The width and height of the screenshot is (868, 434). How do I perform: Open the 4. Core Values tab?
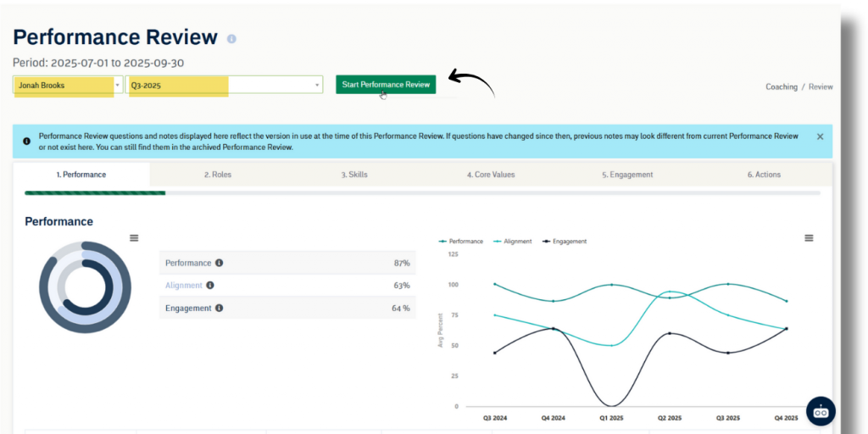491,175
